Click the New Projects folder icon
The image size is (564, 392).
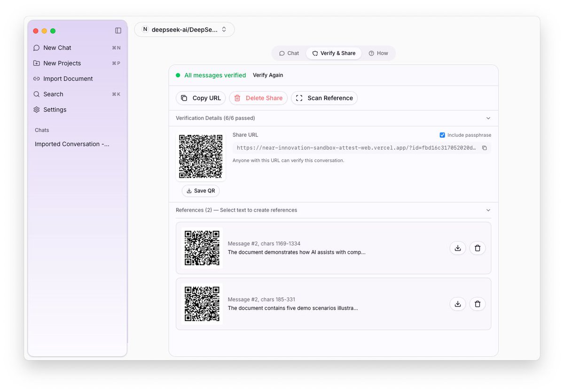click(37, 63)
